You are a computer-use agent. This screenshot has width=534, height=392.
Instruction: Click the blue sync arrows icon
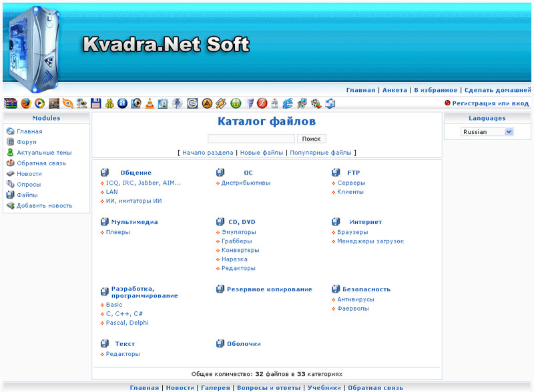point(330,103)
